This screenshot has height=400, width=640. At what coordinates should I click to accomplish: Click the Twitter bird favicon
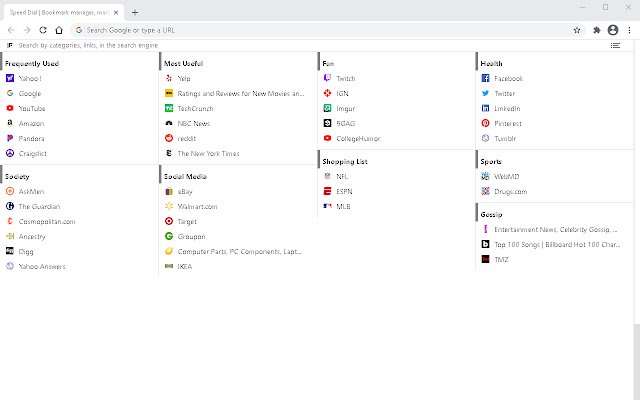pyautogui.click(x=485, y=93)
